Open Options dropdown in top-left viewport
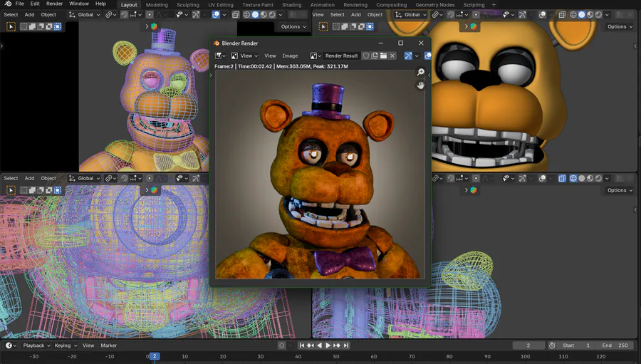Screen dimensions: 641x364 pyautogui.click(x=293, y=26)
